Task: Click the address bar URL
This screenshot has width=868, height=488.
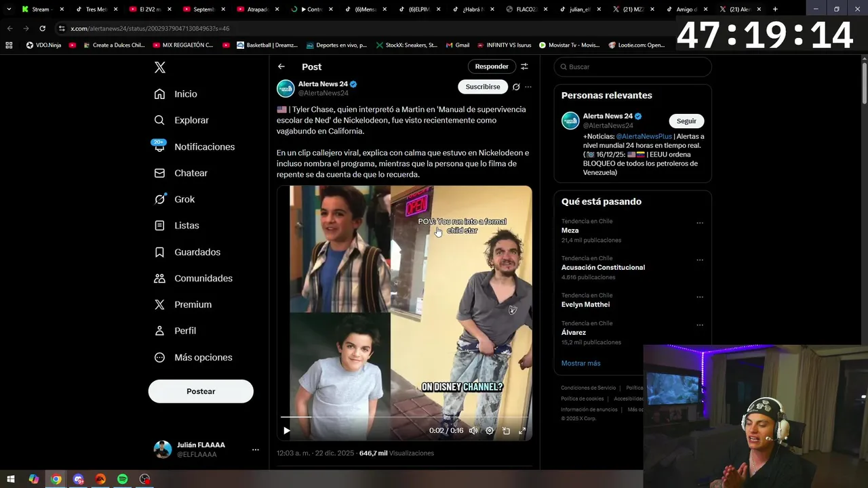Action: 150,28
